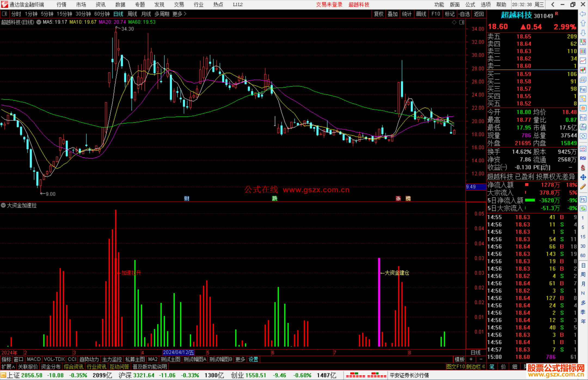
Task: Open the 公式 menu
Action: coord(470,5)
